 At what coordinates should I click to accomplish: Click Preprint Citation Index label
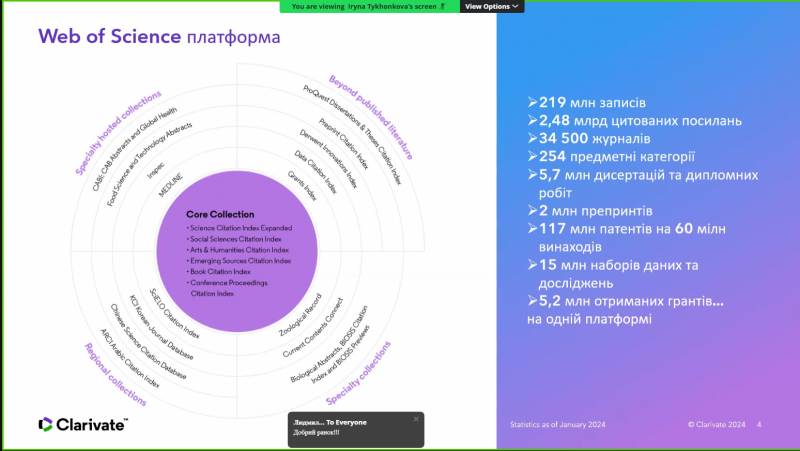(x=343, y=144)
